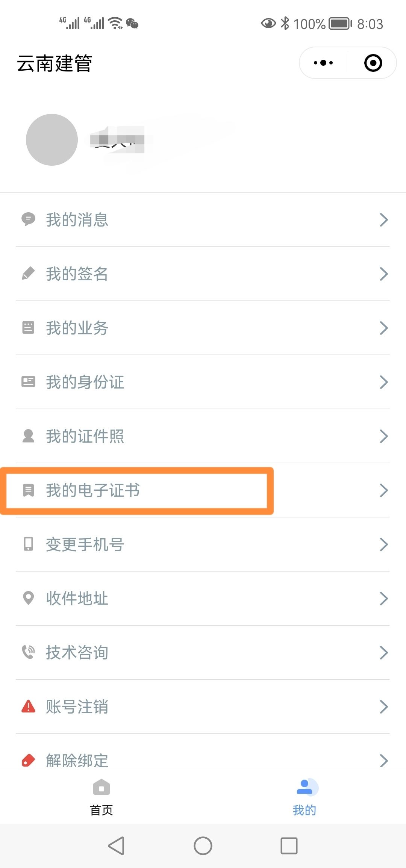Tap the gray profile avatar
The width and height of the screenshot is (406, 868).
pos(52,140)
